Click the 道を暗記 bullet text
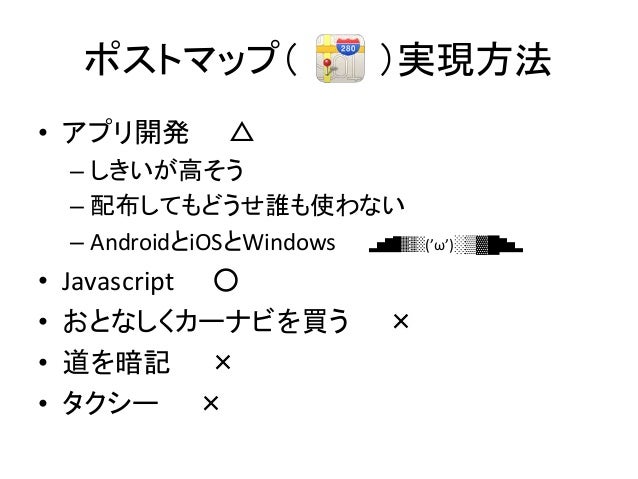Image resolution: width=638 pixels, height=479 pixels. point(116,362)
